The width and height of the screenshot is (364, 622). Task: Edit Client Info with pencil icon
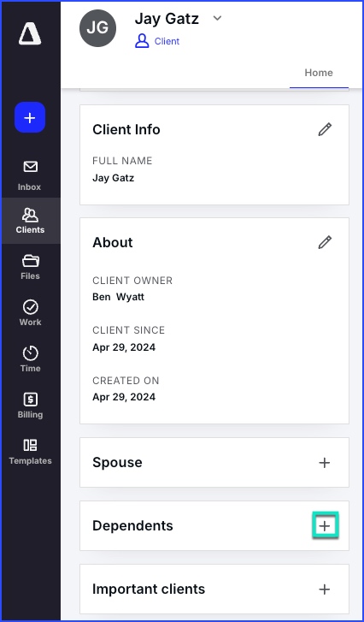[325, 130]
